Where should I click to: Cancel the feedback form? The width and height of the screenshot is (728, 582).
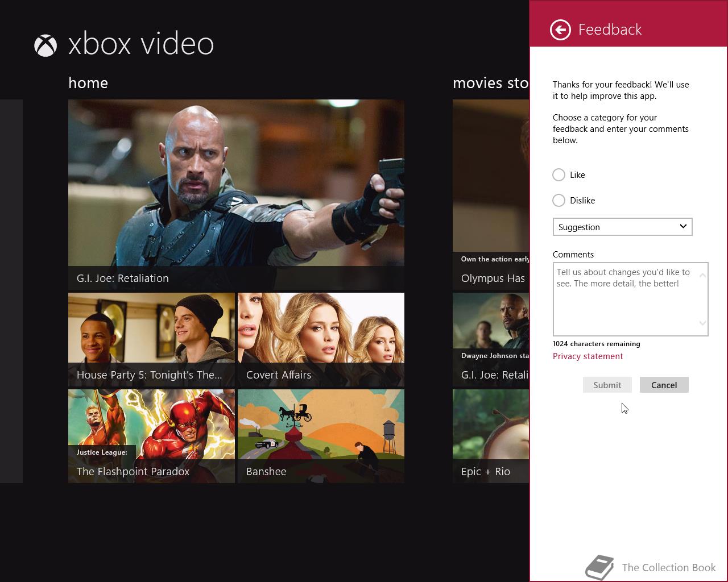[664, 385]
